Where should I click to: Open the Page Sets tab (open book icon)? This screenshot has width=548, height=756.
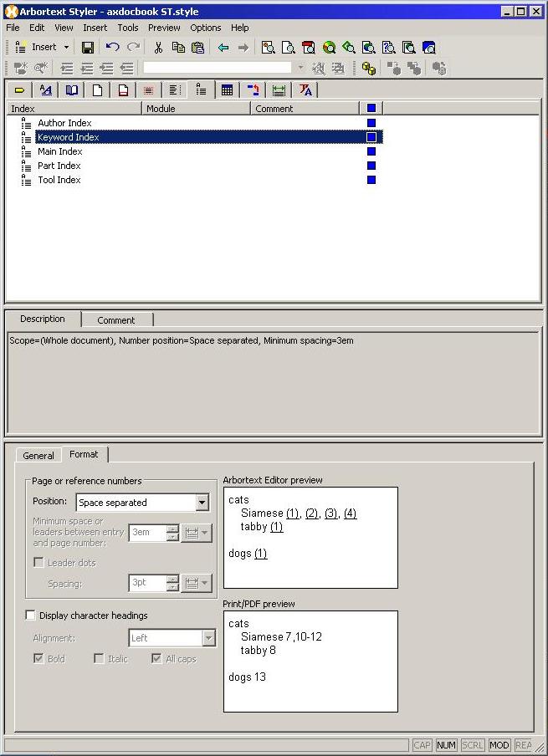point(71,90)
